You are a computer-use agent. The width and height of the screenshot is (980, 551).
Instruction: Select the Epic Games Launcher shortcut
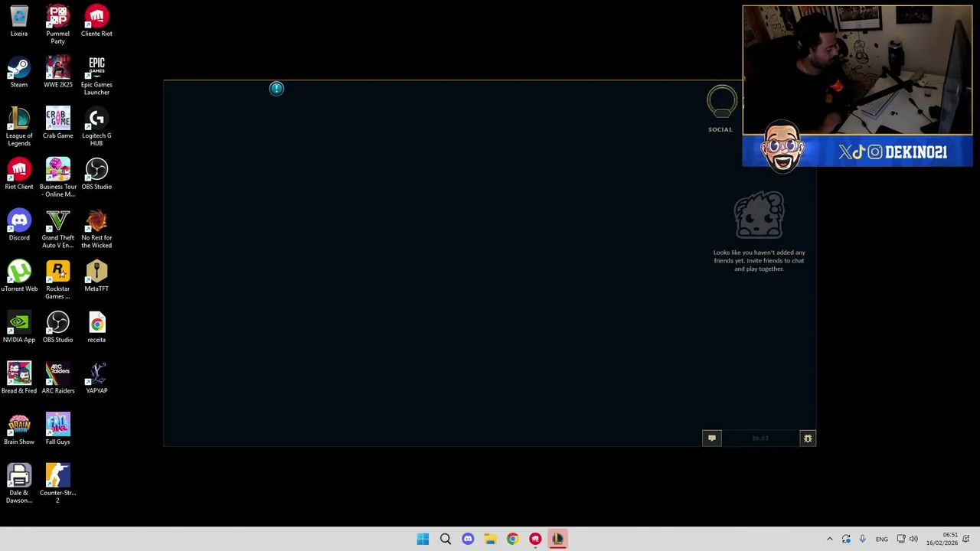click(x=96, y=76)
